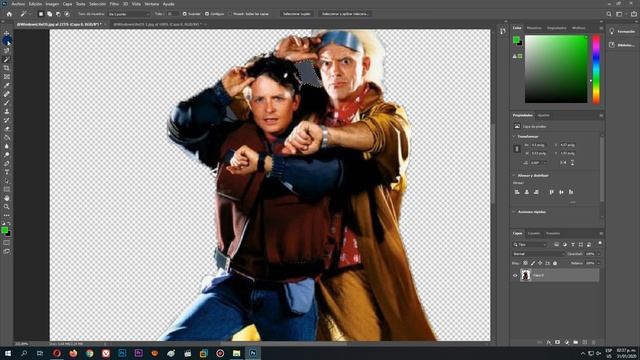
Task: Select the Gradient tool
Action: 7,138
